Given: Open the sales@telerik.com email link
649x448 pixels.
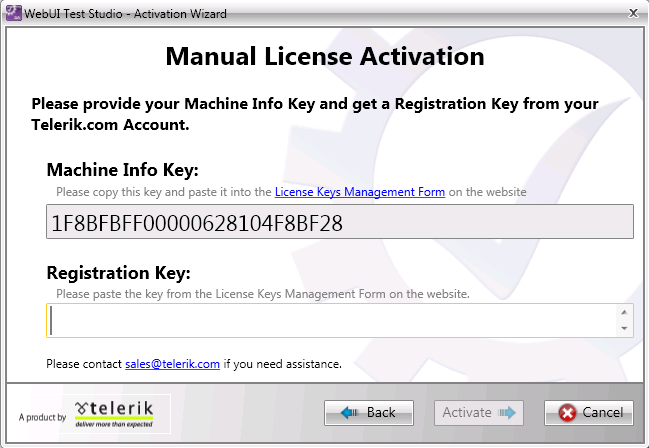Looking at the screenshot, I should point(172,364).
